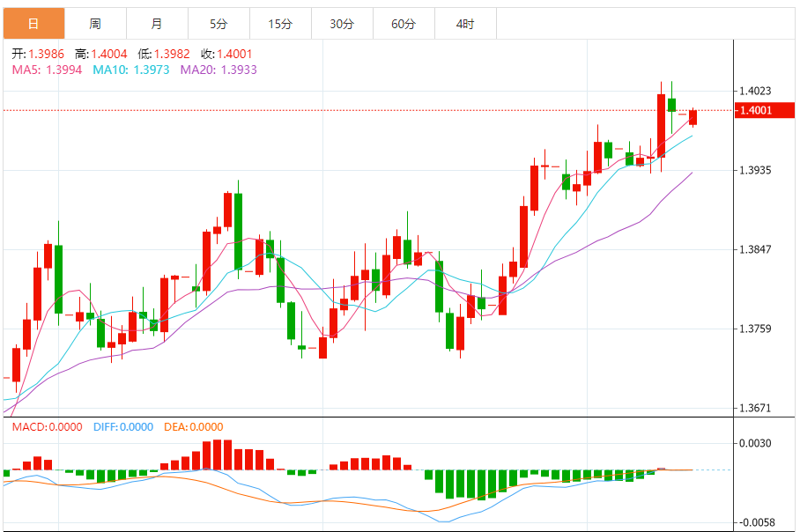The width and height of the screenshot is (800, 532).
Task: Click the MA20 indicator label
Action: (219, 70)
